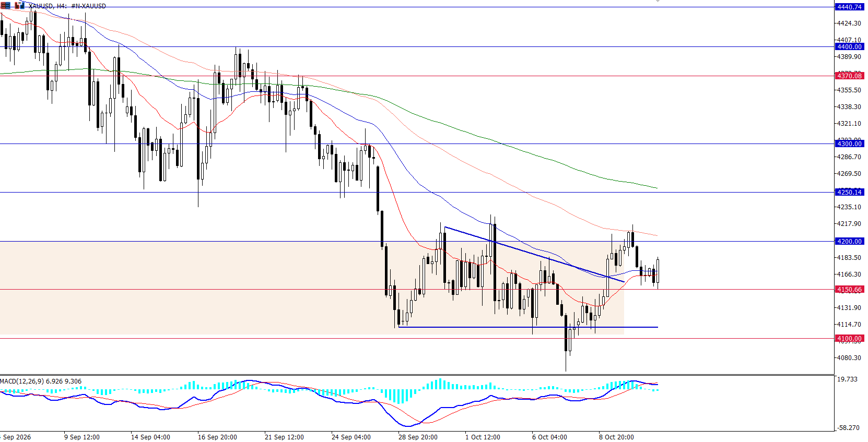The image size is (868, 442).
Task: Click the 16 Sep 20:00 time label
Action: coord(217,437)
